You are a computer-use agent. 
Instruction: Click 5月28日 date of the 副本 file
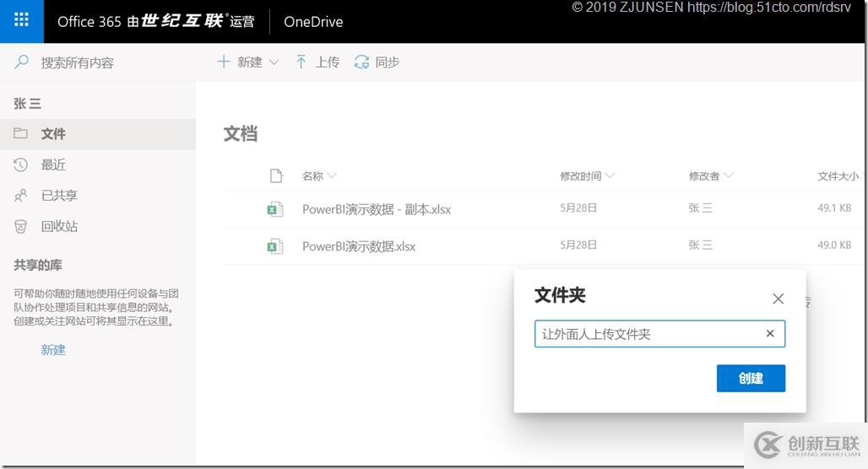578,208
